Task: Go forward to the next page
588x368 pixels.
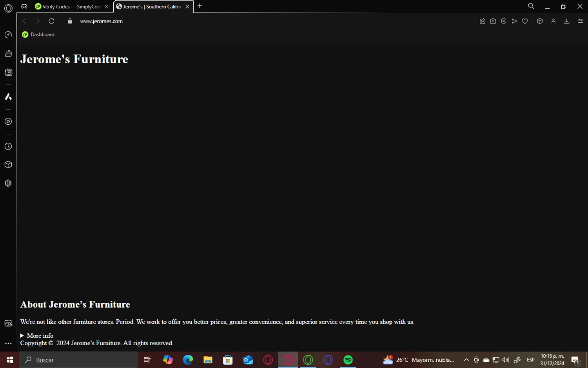Action: [x=38, y=21]
